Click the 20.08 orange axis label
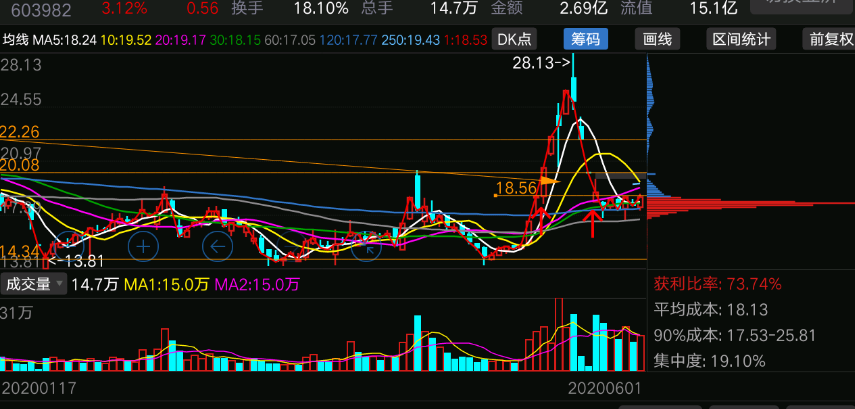This screenshot has height=409, width=855. click(20, 165)
